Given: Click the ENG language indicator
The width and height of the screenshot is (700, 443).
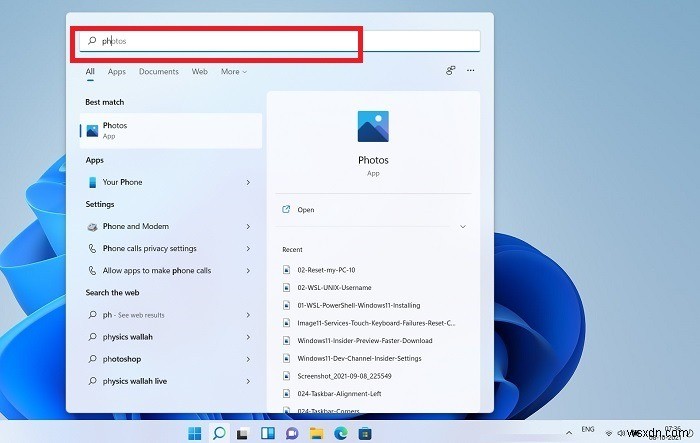Looking at the screenshot, I should (x=588, y=429).
